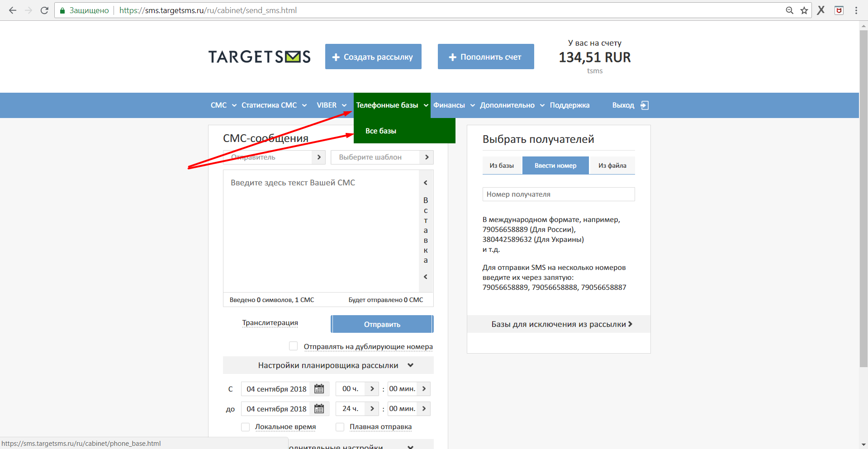Open calendar for the 'до' end date

pos(319,409)
